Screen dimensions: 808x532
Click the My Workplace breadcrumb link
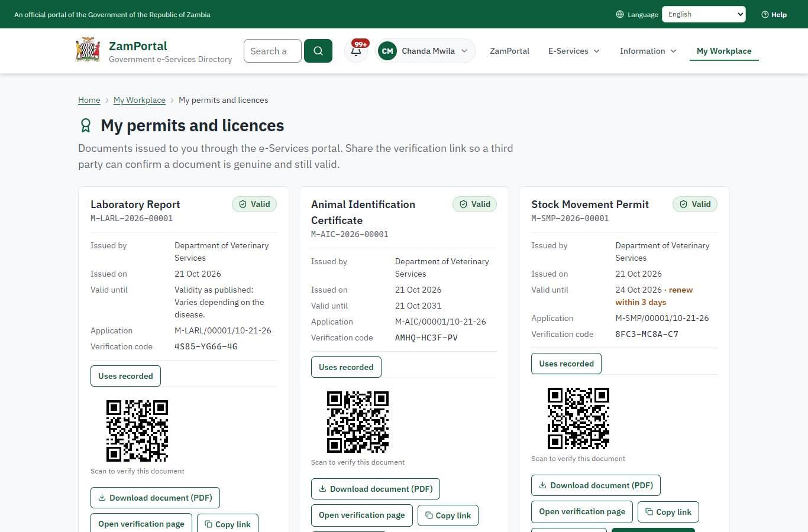pyautogui.click(x=140, y=100)
